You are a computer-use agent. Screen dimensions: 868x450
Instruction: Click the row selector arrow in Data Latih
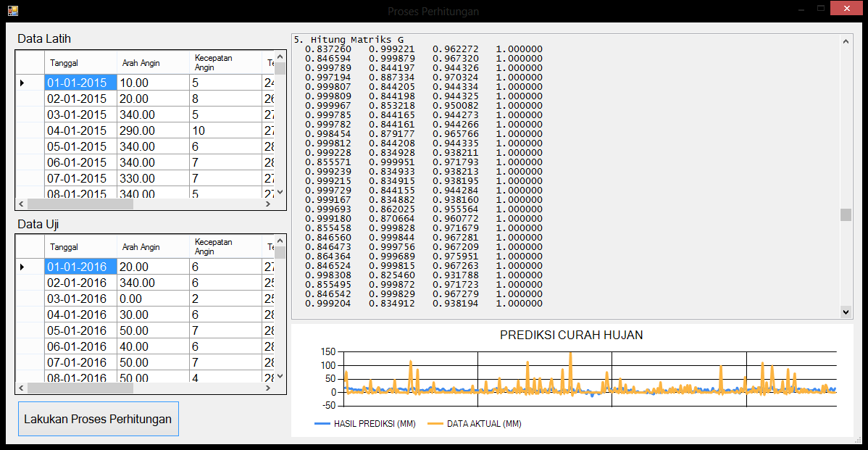22,83
